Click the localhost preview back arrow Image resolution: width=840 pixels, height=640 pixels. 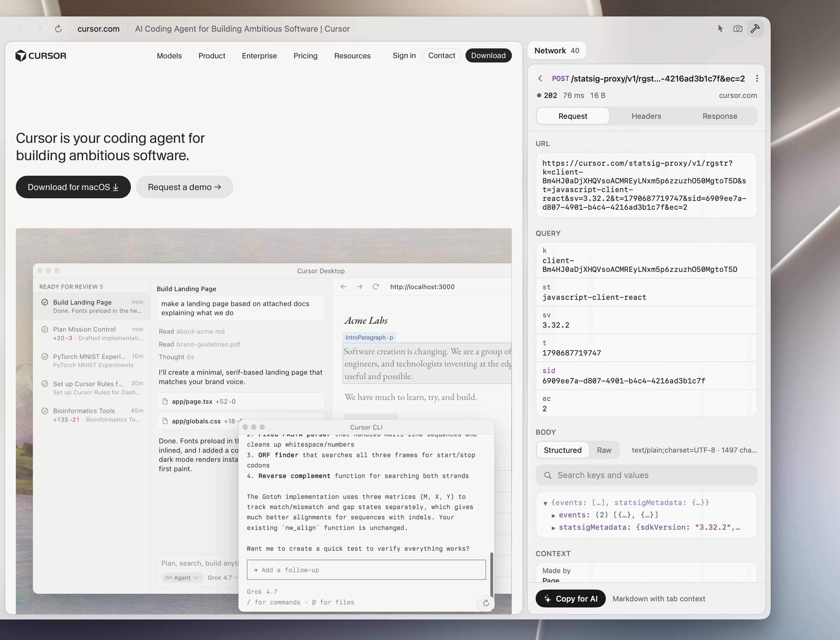pyautogui.click(x=343, y=287)
